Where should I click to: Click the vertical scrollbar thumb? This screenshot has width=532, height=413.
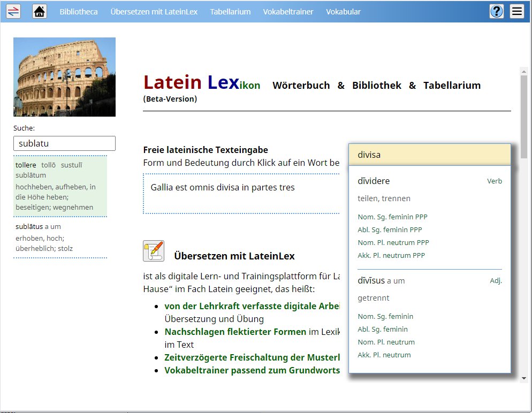click(x=524, y=117)
